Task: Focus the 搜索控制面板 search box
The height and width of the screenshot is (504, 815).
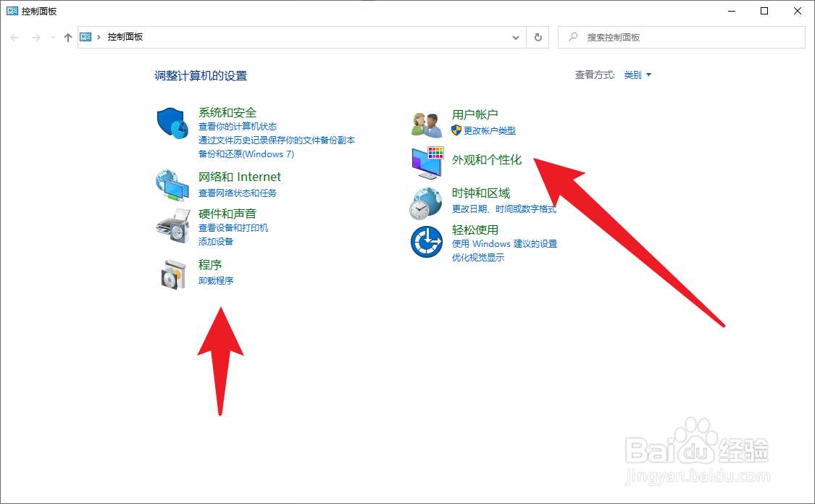Action: (x=682, y=38)
